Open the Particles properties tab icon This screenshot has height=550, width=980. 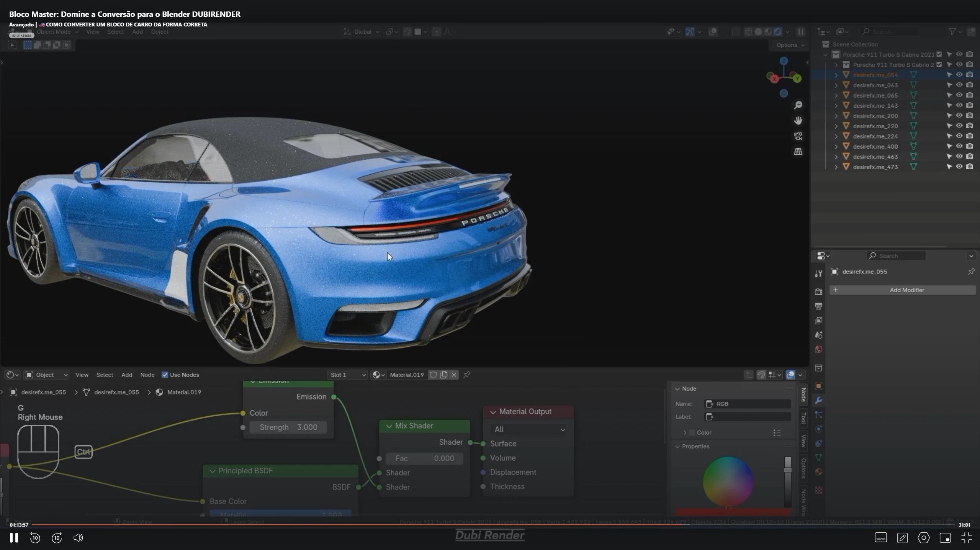818,415
